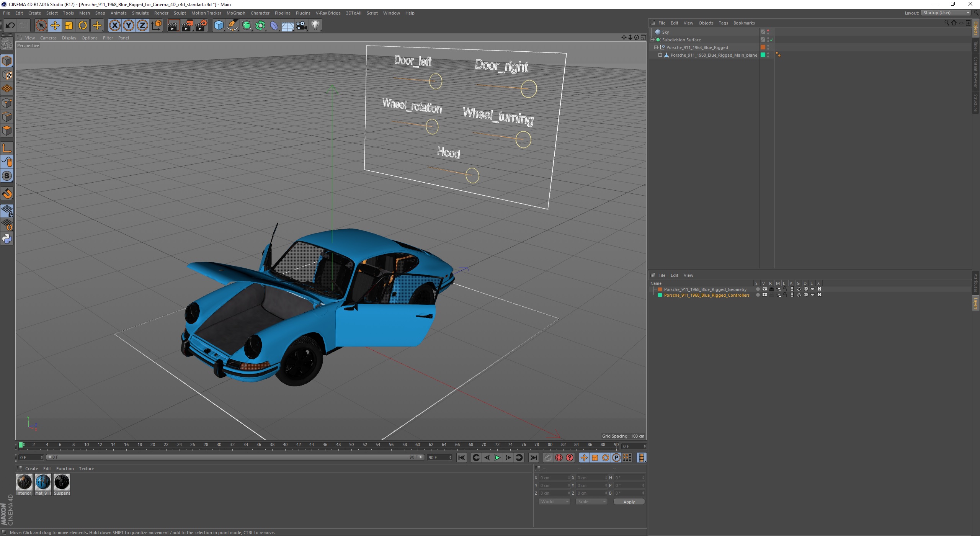The height and width of the screenshot is (536, 980).
Task: Open the Spline Pen tool
Action: pos(233,26)
